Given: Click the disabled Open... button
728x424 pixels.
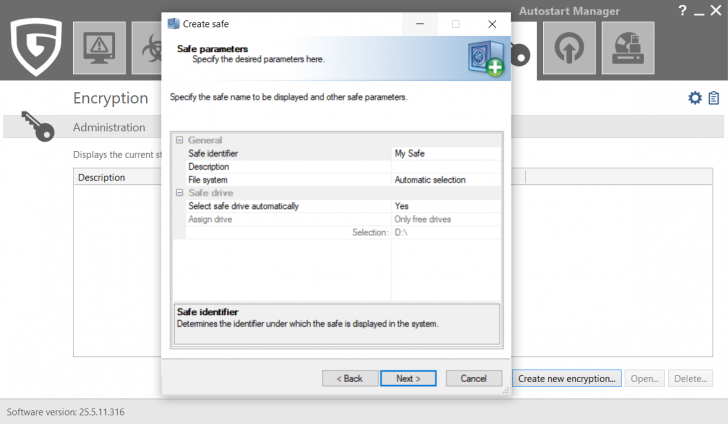Looking at the screenshot, I should [x=644, y=378].
